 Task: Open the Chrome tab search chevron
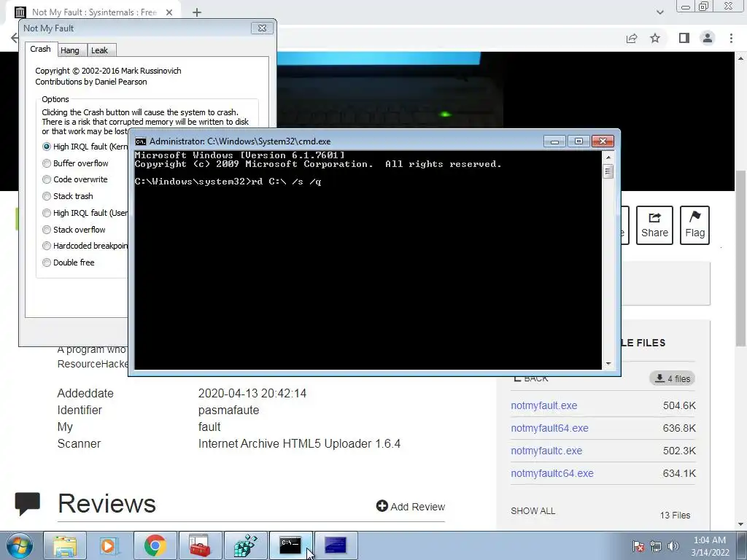pos(659,12)
